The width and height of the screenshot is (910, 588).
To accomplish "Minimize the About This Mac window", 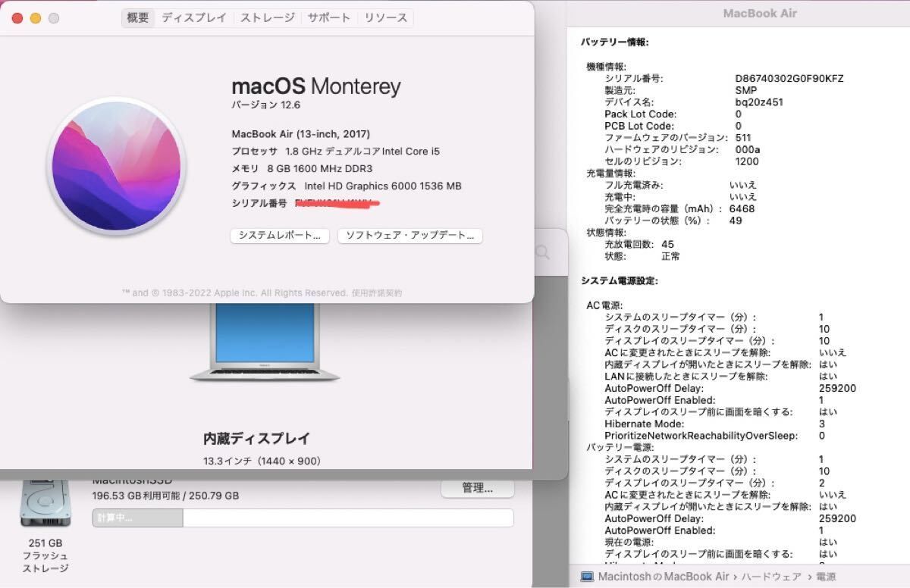I will point(35,17).
